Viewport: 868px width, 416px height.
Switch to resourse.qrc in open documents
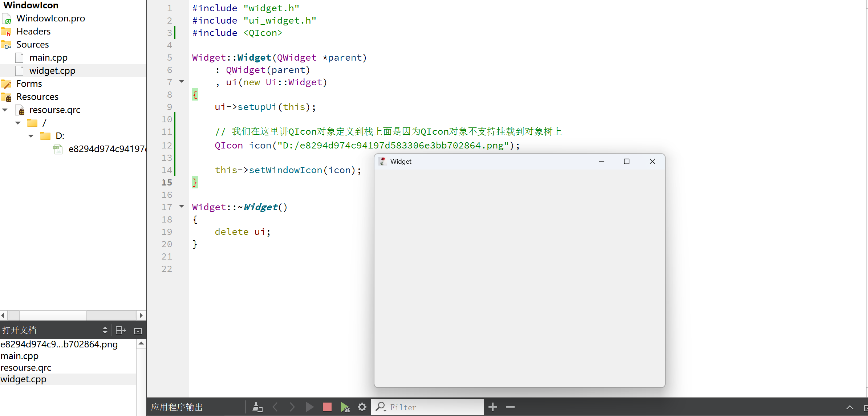(x=26, y=368)
